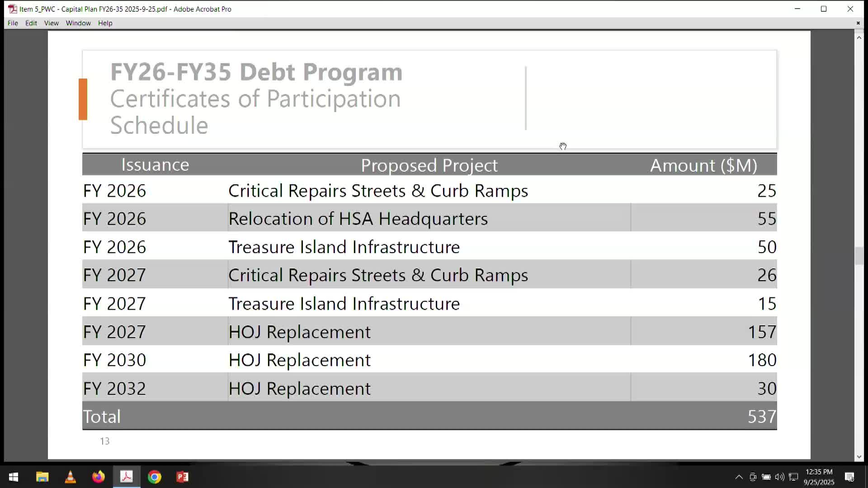Open the clock and date flyout
This screenshot has width=868, height=488.
coord(819,477)
